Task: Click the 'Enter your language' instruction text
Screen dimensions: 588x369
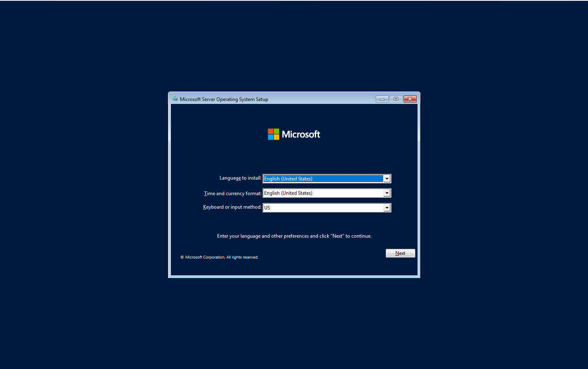Action: pos(294,236)
